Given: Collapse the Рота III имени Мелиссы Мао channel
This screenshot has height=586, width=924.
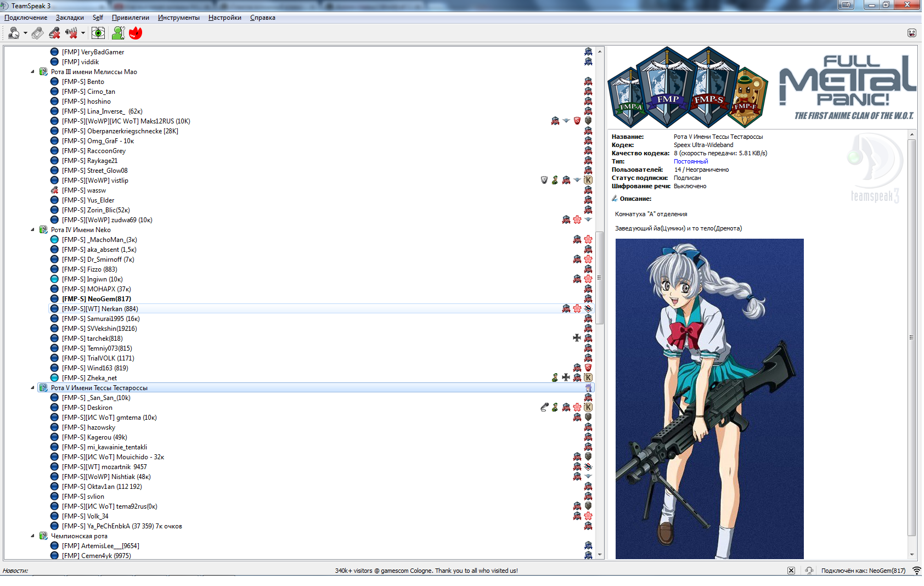Looking at the screenshot, I should click(x=32, y=72).
